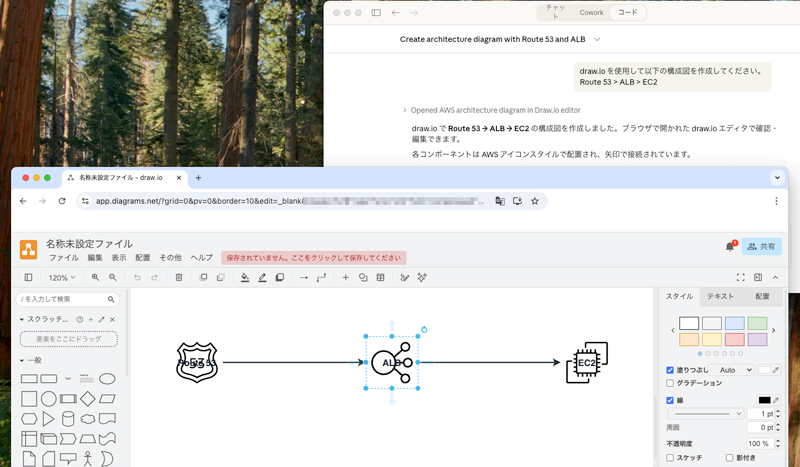Open the ファイル menu

64,258
